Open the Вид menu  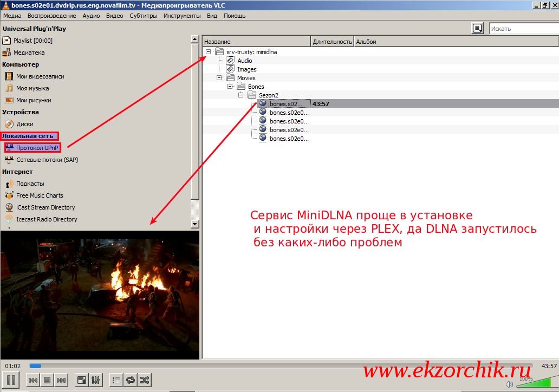click(x=212, y=16)
